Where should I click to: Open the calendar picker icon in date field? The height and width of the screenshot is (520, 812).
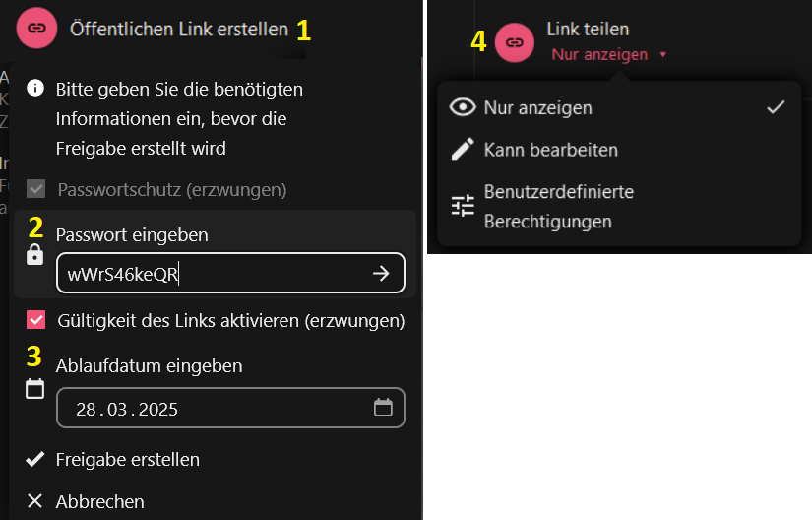(383, 407)
